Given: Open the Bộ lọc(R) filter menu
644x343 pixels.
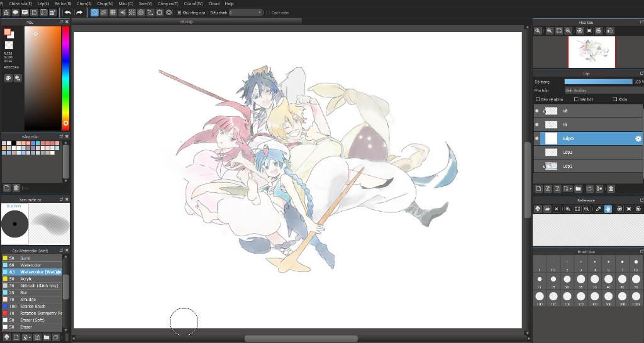Looking at the screenshot, I should click(63, 4).
